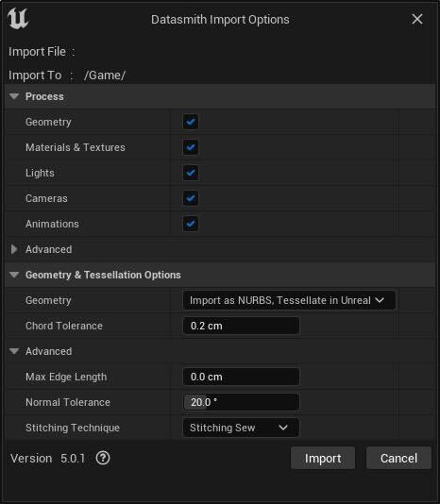
Task: Click the Materials & Textures label
Action: pyautogui.click(x=76, y=147)
